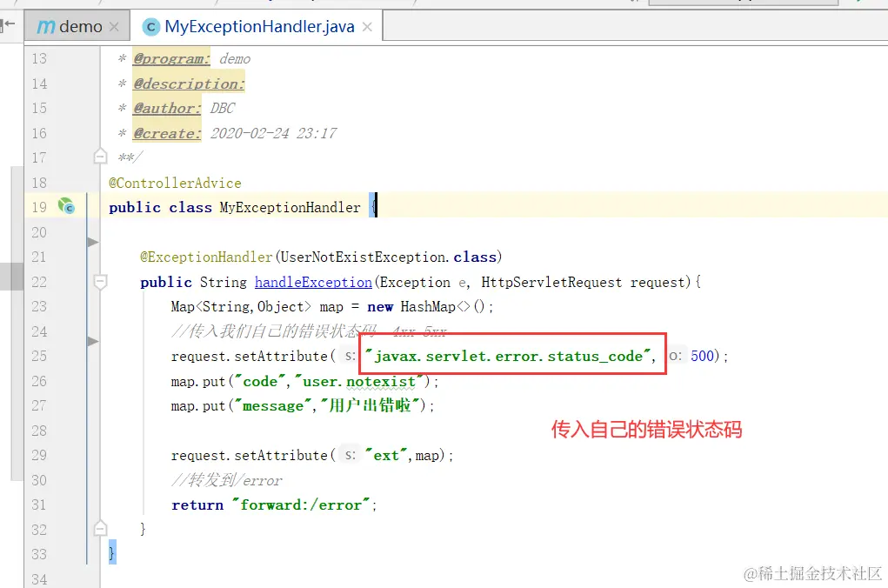Click the MyExceptionHandler class name
The height and width of the screenshot is (588, 888).
click(290, 208)
